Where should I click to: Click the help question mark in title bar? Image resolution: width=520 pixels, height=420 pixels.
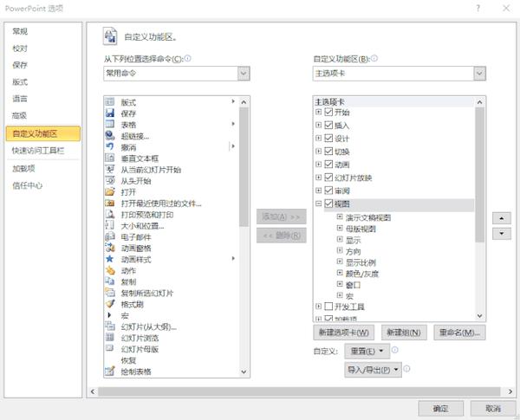(x=478, y=9)
